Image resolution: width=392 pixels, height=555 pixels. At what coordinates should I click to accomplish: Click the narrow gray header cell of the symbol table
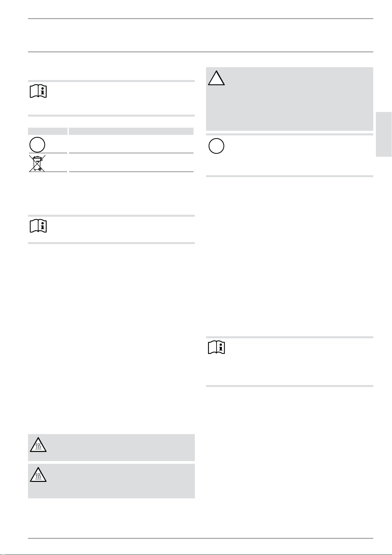pyautogui.click(x=47, y=131)
